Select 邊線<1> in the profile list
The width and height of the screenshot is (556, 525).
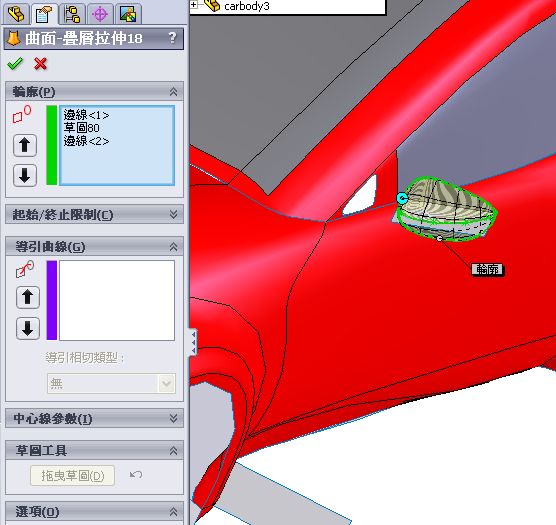(x=86, y=115)
